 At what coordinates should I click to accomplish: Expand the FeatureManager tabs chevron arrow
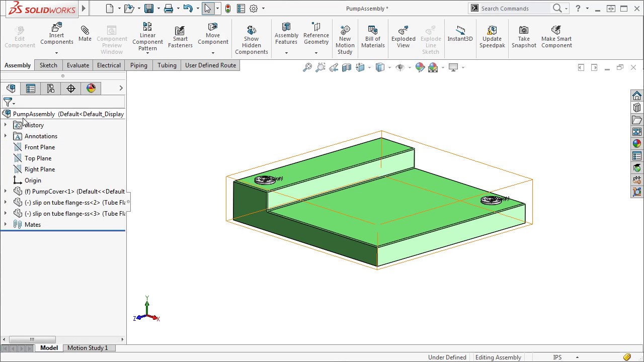pyautogui.click(x=121, y=88)
